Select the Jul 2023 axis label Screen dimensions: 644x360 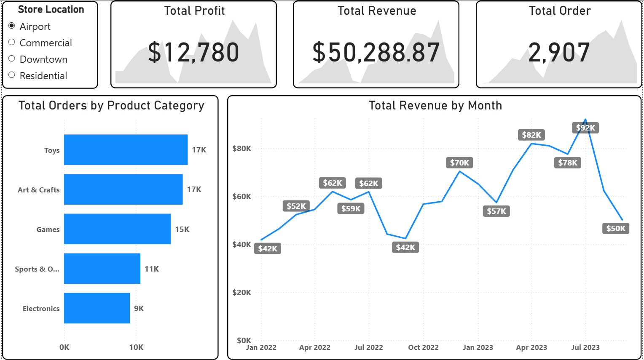click(585, 347)
